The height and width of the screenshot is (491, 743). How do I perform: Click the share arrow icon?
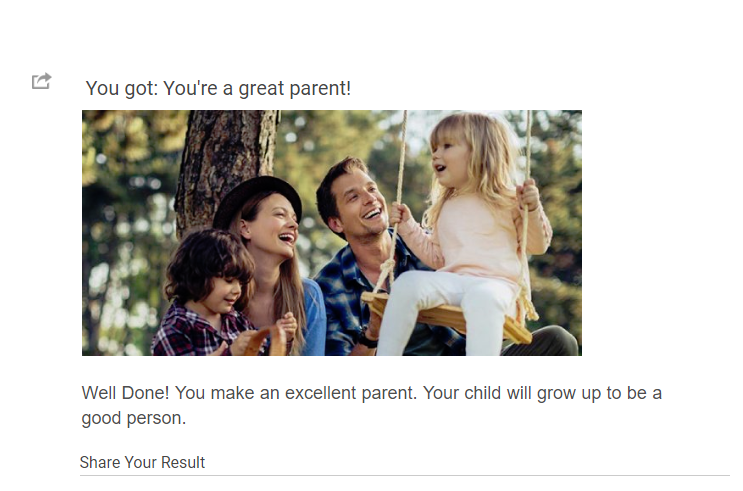pos(41,81)
